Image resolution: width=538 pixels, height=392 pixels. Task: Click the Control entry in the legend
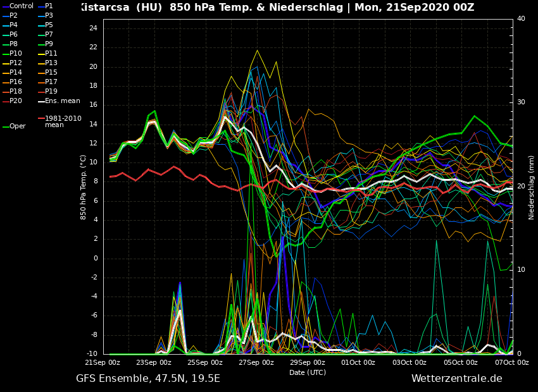[x=21, y=6]
